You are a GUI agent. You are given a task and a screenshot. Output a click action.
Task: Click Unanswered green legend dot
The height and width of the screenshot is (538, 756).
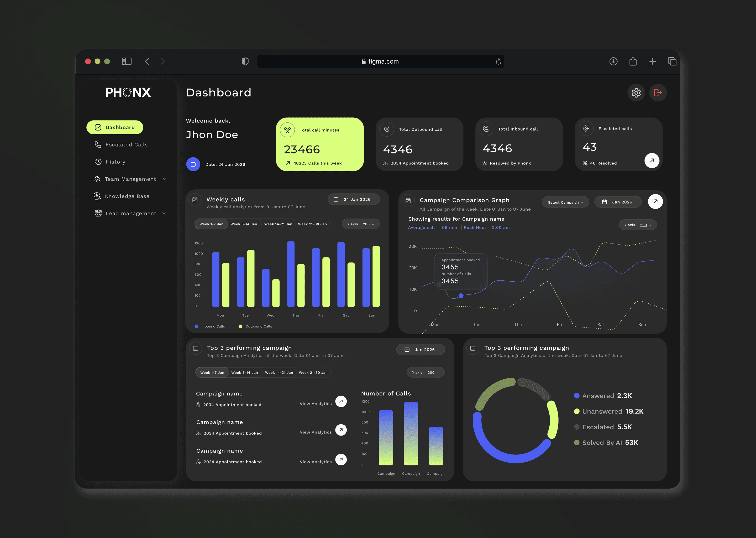577,411
